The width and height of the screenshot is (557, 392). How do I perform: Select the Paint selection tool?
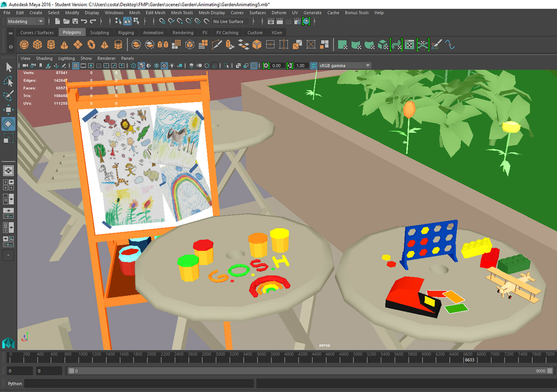[x=8, y=96]
